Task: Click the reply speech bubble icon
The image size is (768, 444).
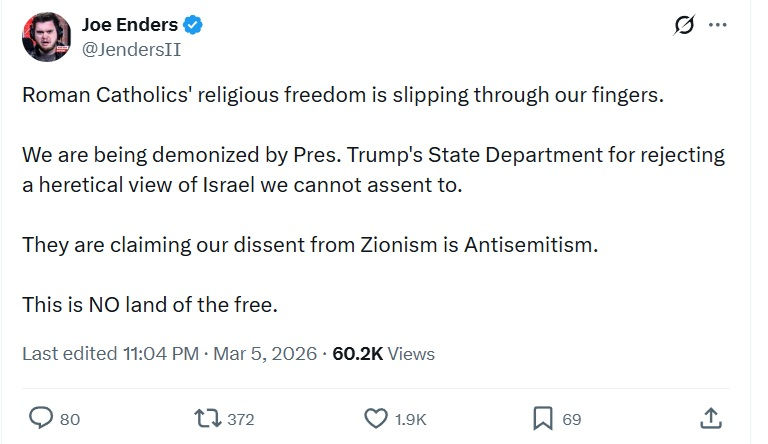Action: (x=41, y=418)
